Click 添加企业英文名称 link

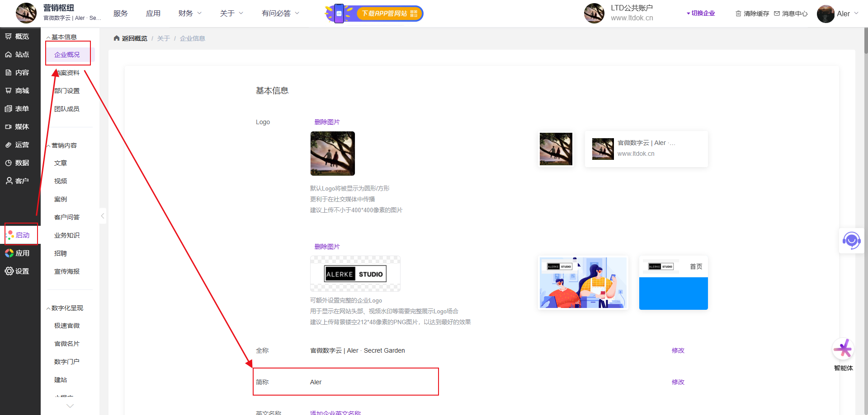pyautogui.click(x=335, y=413)
